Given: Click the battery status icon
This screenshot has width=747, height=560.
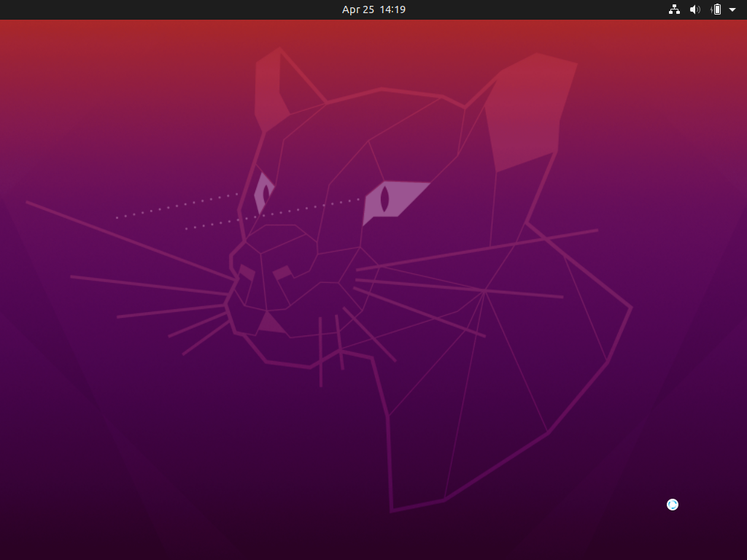Looking at the screenshot, I should (716, 9).
